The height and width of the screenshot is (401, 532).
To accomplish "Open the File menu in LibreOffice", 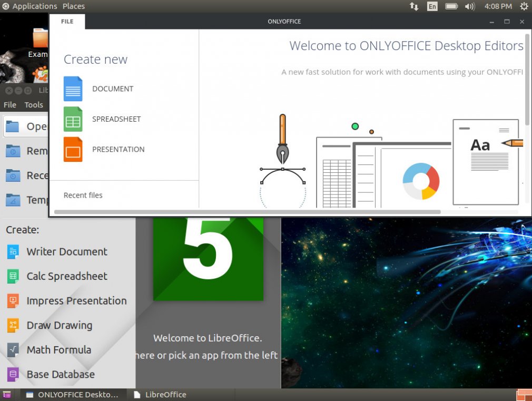I will point(10,105).
